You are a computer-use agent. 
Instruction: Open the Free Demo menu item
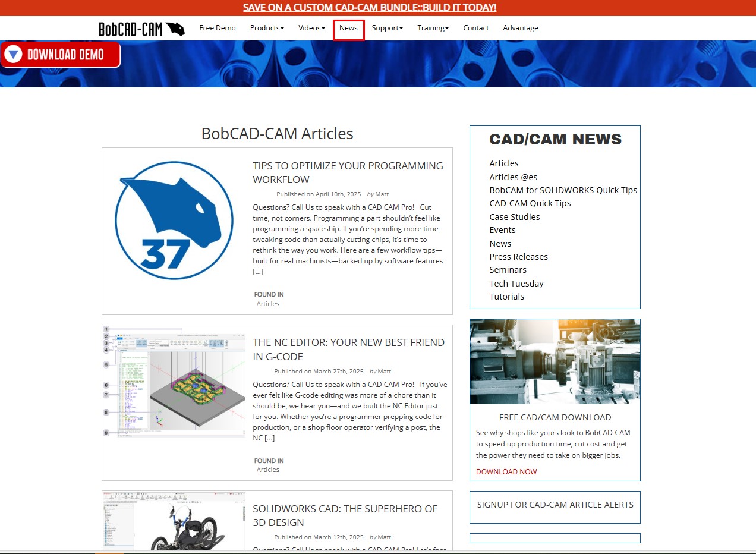point(218,28)
